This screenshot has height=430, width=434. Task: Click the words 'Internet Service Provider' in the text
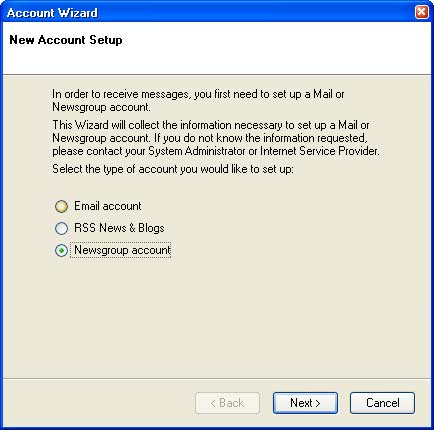pyautogui.click(x=319, y=151)
